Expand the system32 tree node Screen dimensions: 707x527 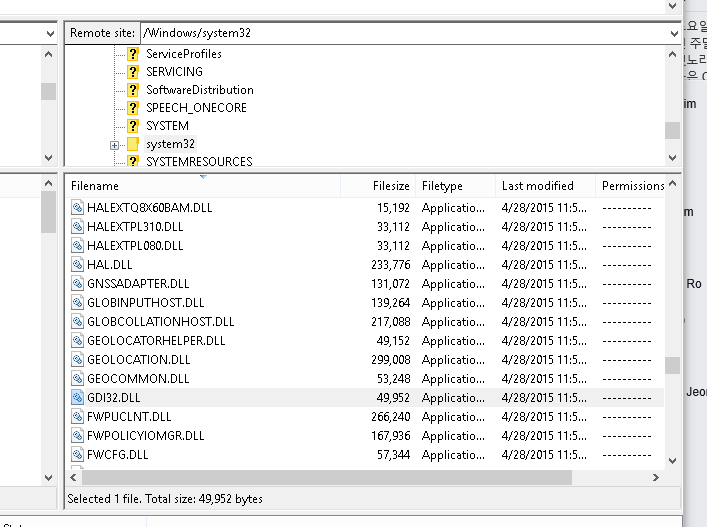click(x=115, y=145)
